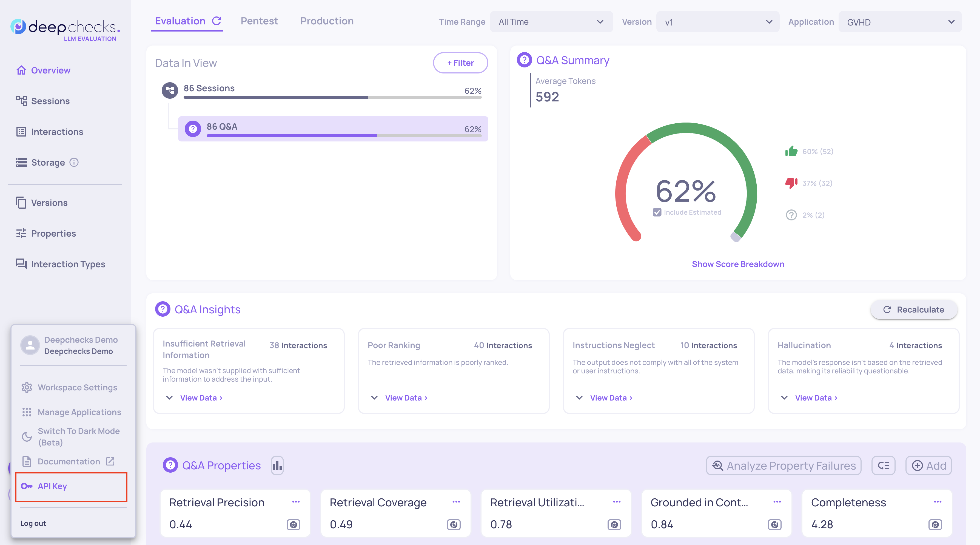Open the Application GVHD dropdown
Image resolution: width=980 pixels, height=545 pixels.
pyautogui.click(x=900, y=22)
